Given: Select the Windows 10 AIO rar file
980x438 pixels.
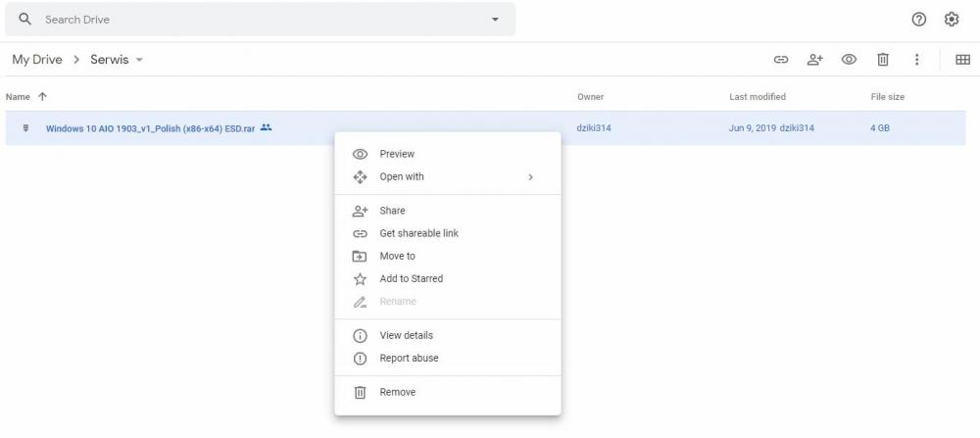Looking at the screenshot, I should (x=151, y=128).
